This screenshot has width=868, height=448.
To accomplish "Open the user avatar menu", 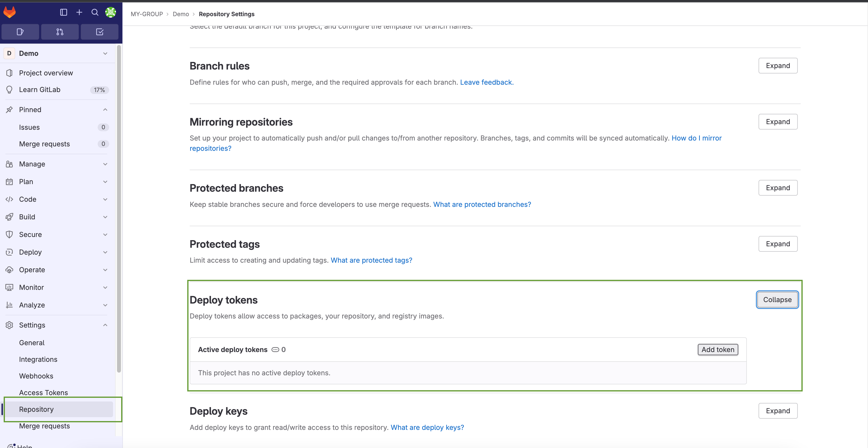I will [x=111, y=12].
